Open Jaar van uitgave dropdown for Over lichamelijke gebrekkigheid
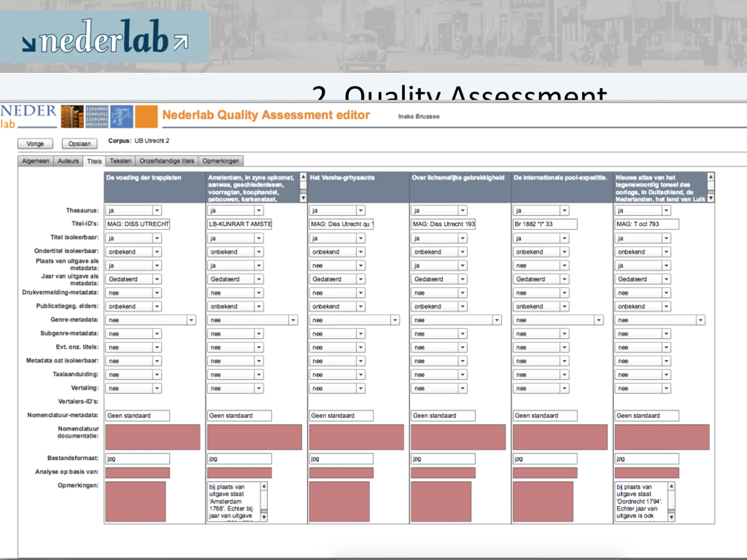This screenshot has height=560, width=747. (439, 279)
